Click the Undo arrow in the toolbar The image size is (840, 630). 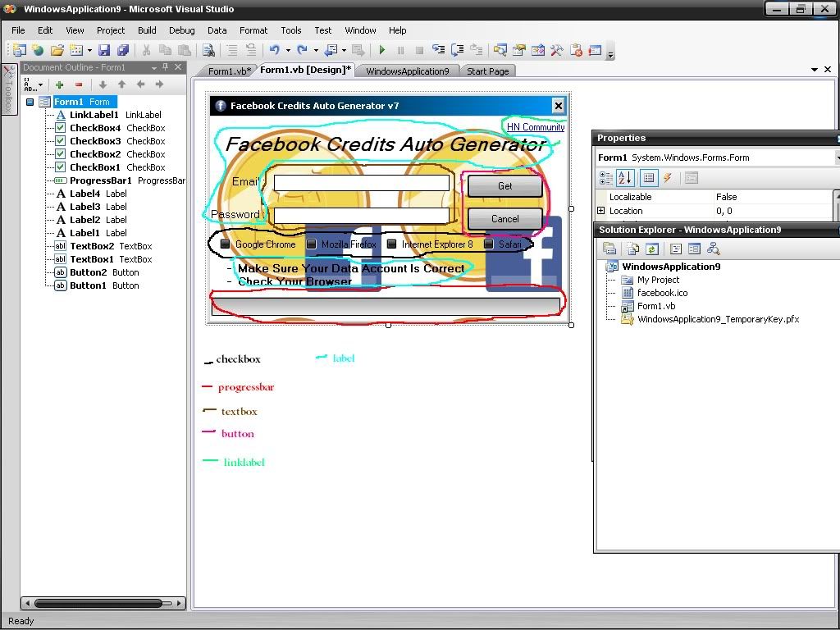pos(274,50)
